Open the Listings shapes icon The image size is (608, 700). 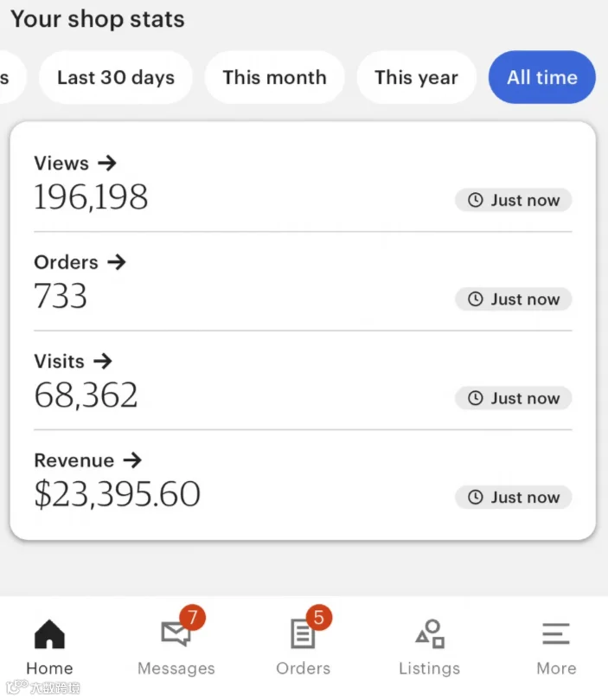pos(430,633)
